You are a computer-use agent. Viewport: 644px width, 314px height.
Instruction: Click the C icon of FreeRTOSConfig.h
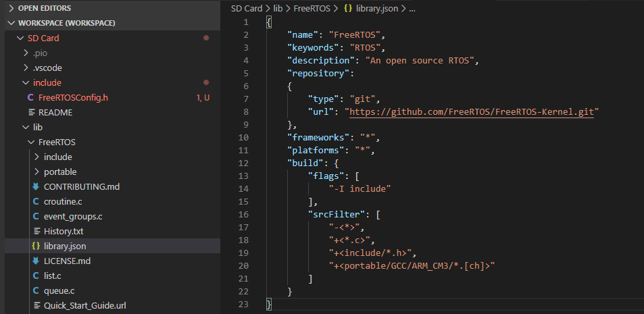(x=30, y=98)
